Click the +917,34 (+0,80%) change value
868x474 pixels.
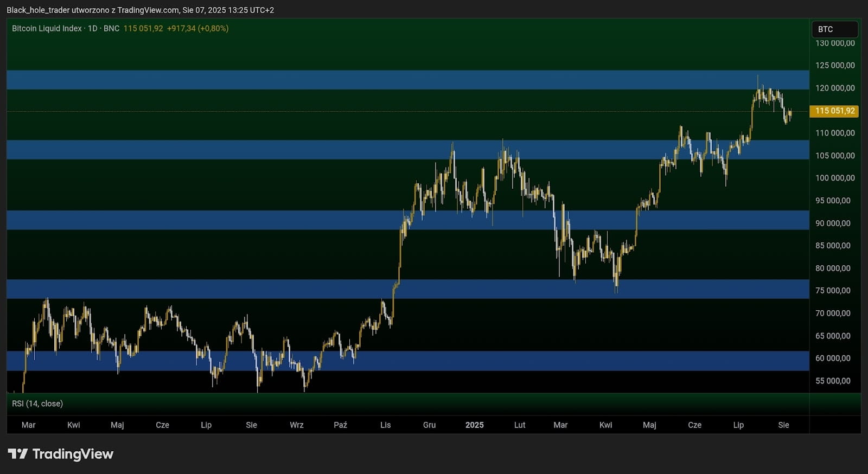197,28
